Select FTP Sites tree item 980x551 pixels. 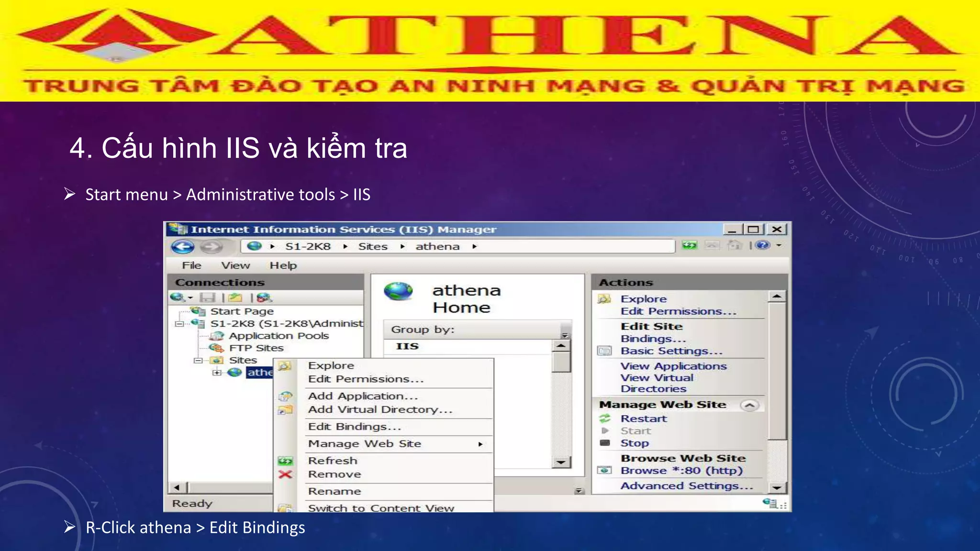[x=256, y=348]
